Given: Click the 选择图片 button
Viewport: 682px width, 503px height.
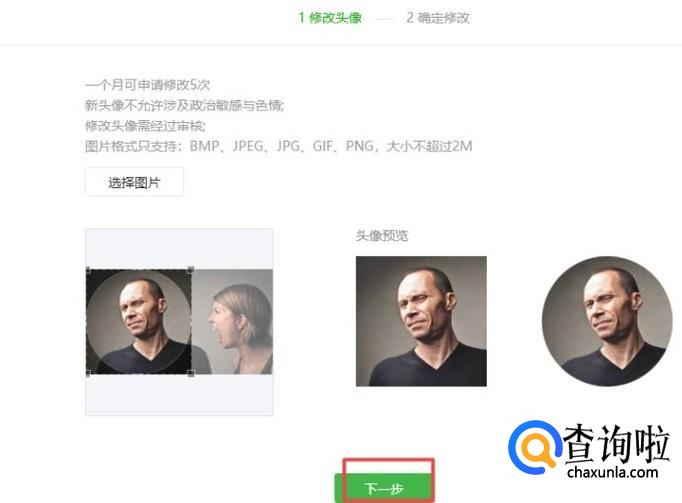Looking at the screenshot, I should tap(134, 182).
